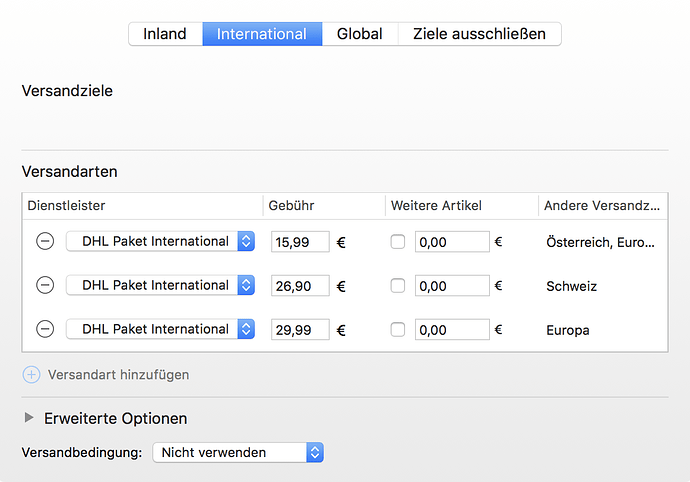Switch to the Inland tab

(165, 34)
